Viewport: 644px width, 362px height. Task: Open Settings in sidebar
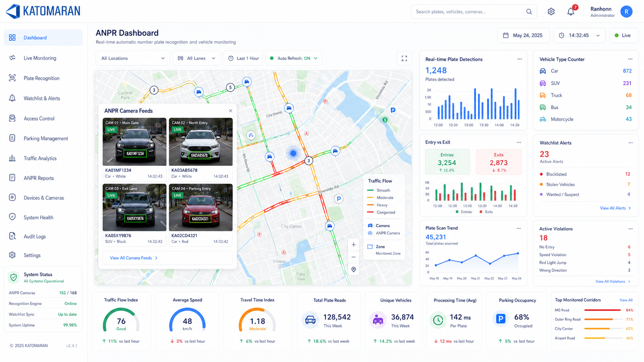43,255
